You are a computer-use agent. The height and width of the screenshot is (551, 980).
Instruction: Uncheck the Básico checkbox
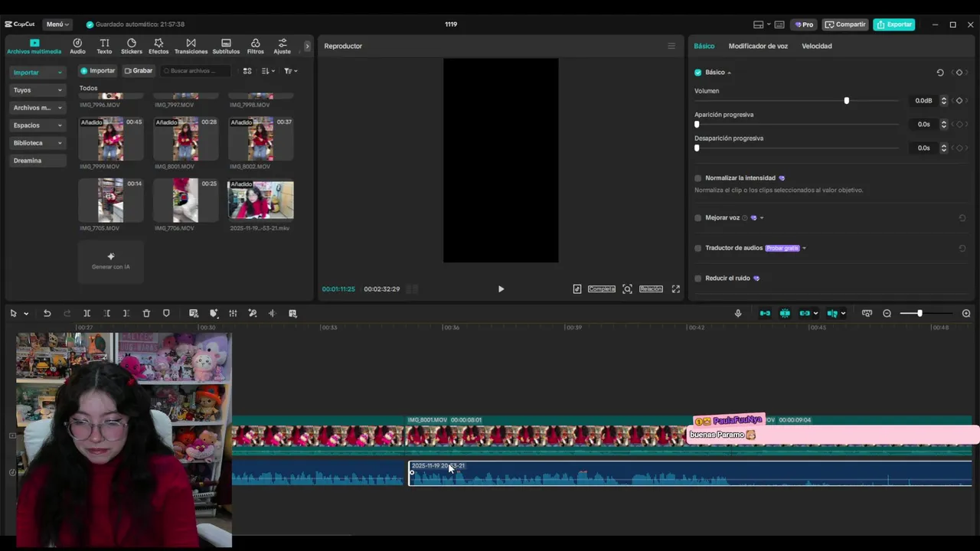[697, 73]
